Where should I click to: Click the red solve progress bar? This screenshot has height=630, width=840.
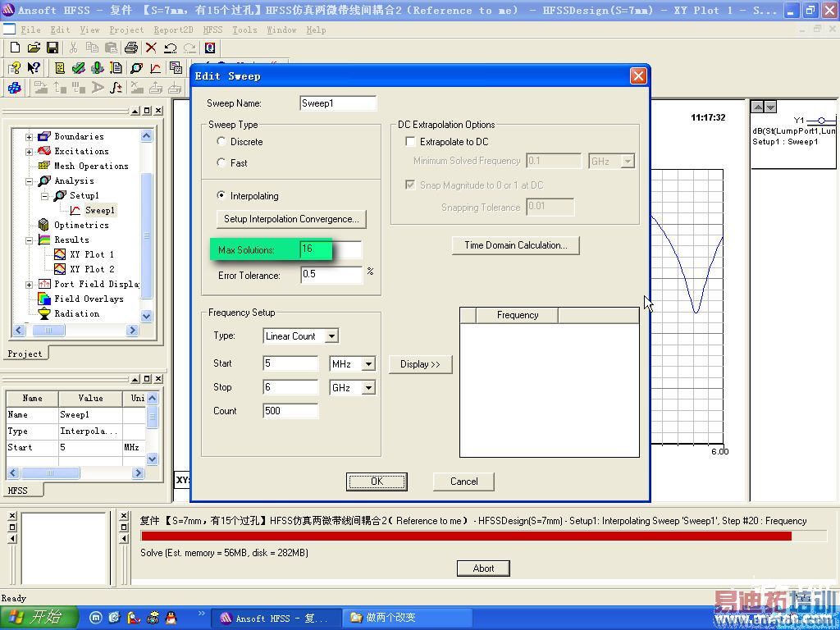tap(466, 536)
